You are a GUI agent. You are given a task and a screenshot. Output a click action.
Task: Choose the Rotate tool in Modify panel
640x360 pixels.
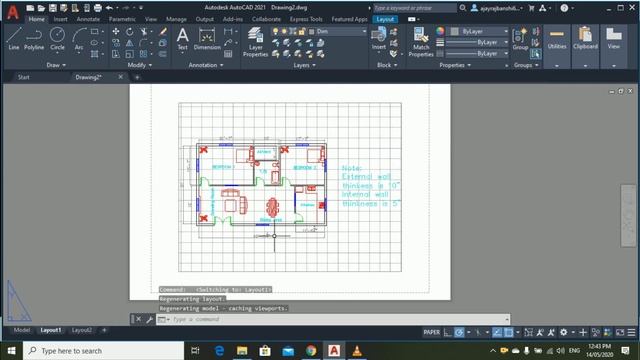click(x=129, y=31)
